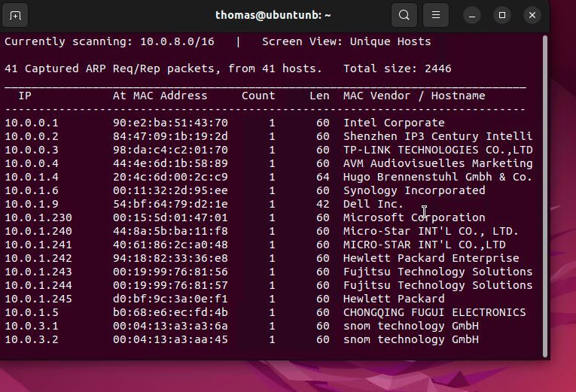Click MAC address 98:da:c4:c2:01:70
Screen dimensions: 576x392
click(x=170, y=150)
